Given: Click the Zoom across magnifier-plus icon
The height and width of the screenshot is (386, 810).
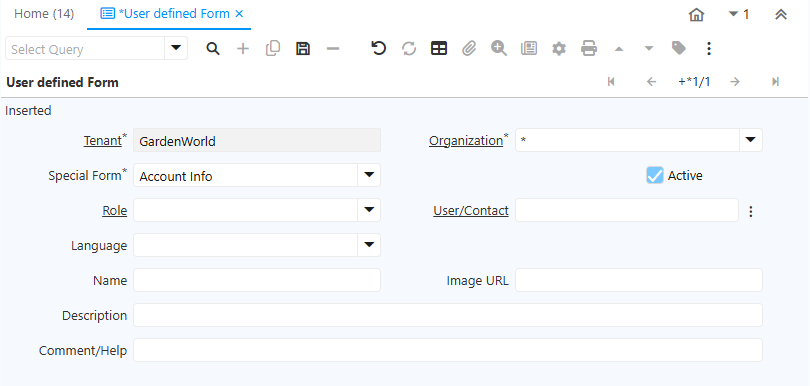Looking at the screenshot, I should (499, 49).
